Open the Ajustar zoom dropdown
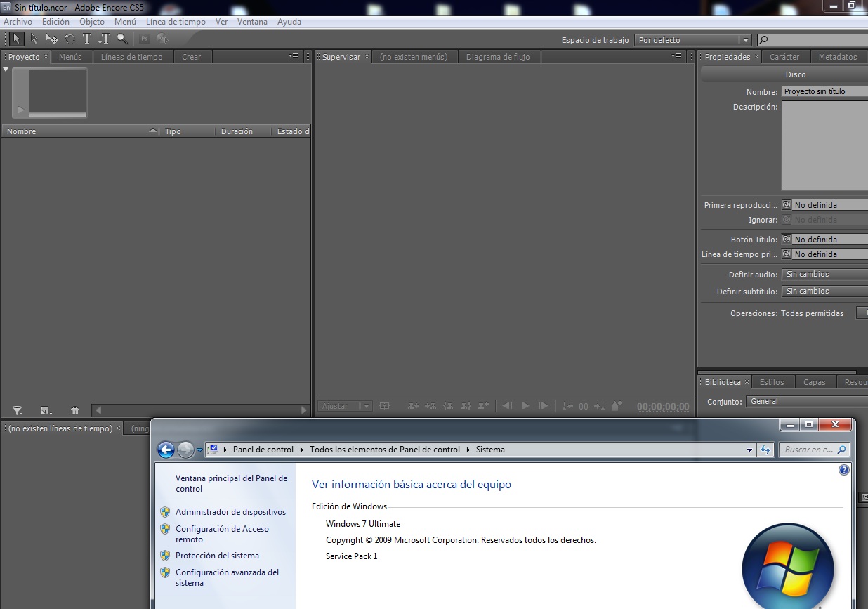868x609 pixels. coord(345,406)
